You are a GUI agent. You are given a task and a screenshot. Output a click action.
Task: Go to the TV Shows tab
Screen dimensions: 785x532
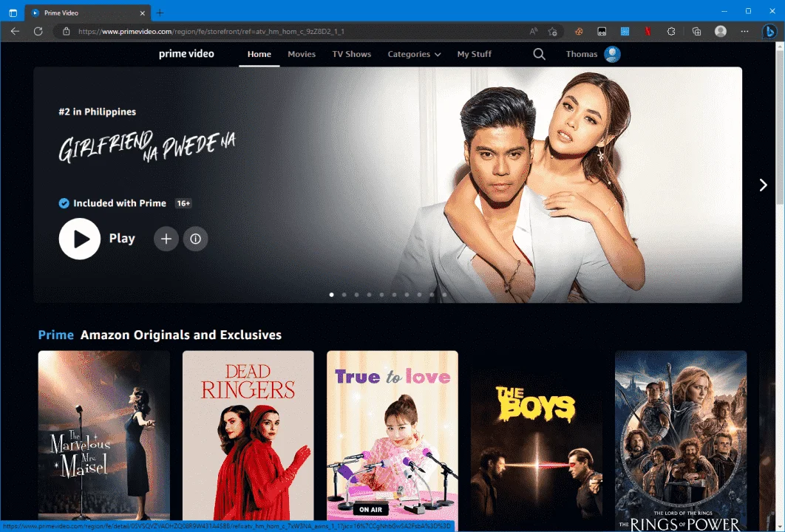tap(351, 54)
